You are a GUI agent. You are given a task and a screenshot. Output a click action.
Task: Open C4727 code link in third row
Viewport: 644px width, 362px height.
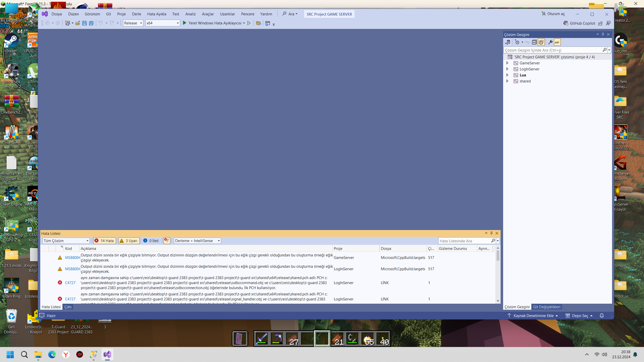70,283
